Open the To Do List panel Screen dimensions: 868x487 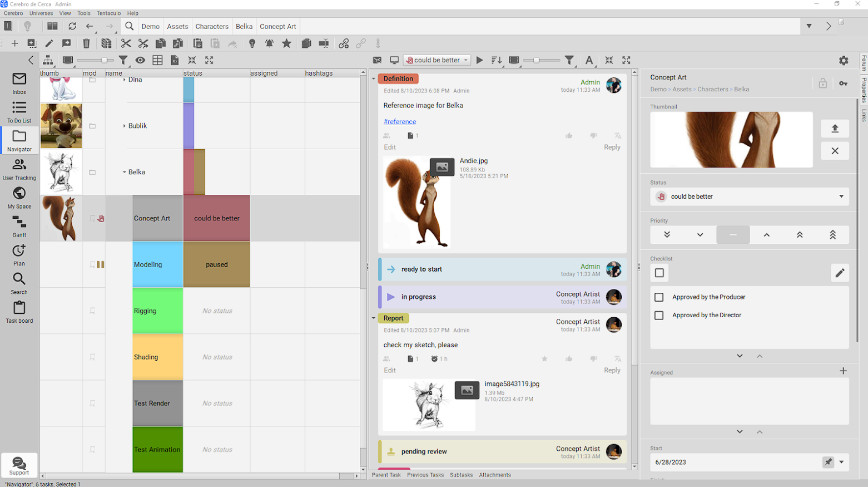(x=19, y=112)
